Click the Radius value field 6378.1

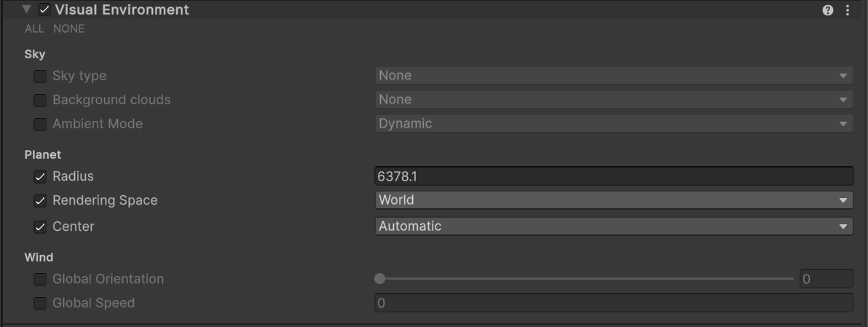[x=613, y=176]
